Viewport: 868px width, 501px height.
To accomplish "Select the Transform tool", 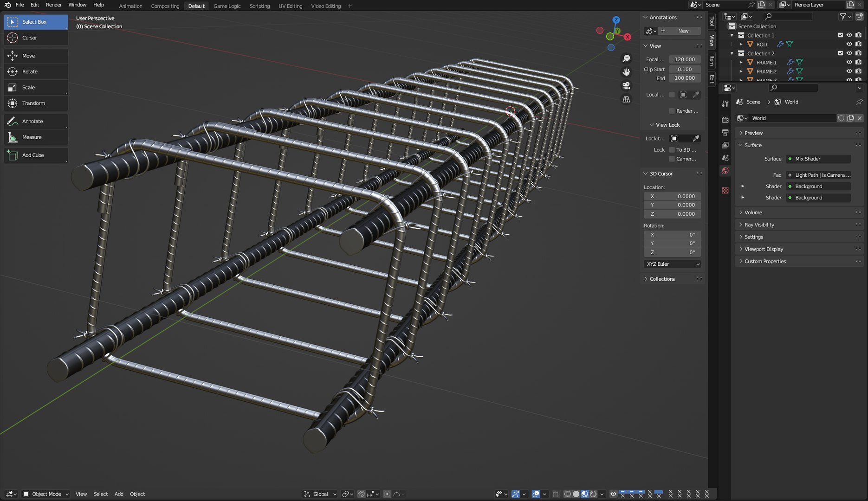I will click(36, 103).
